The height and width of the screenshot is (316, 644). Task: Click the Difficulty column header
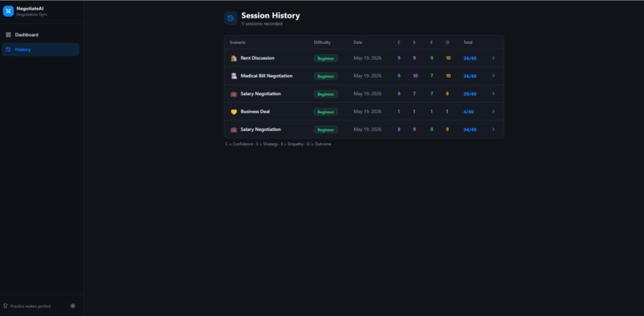[322, 42]
